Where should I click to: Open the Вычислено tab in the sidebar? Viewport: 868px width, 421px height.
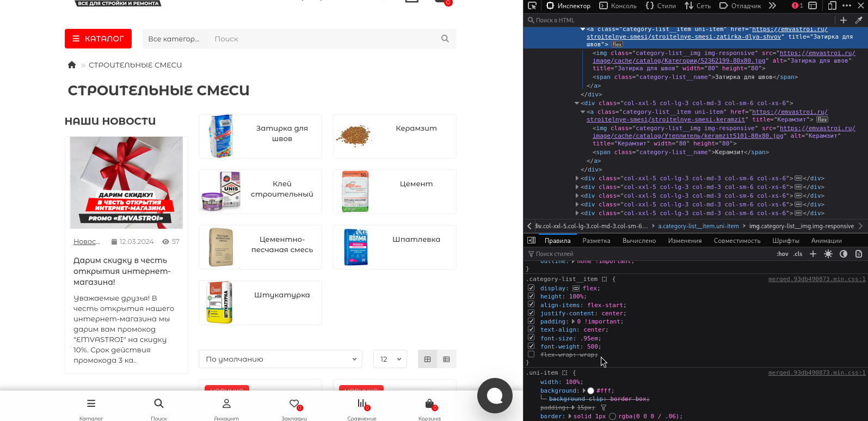tap(639, 241)
